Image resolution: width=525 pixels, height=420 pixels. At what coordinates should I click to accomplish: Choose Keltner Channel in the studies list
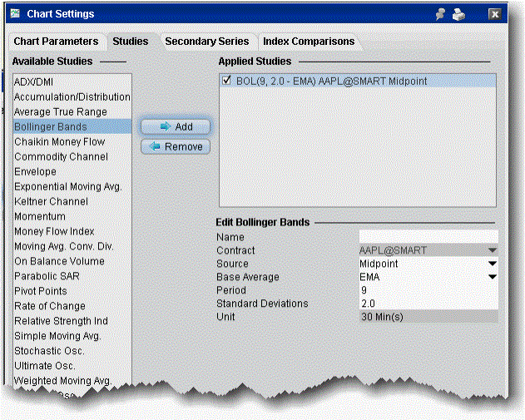click(x=51, y=201)
